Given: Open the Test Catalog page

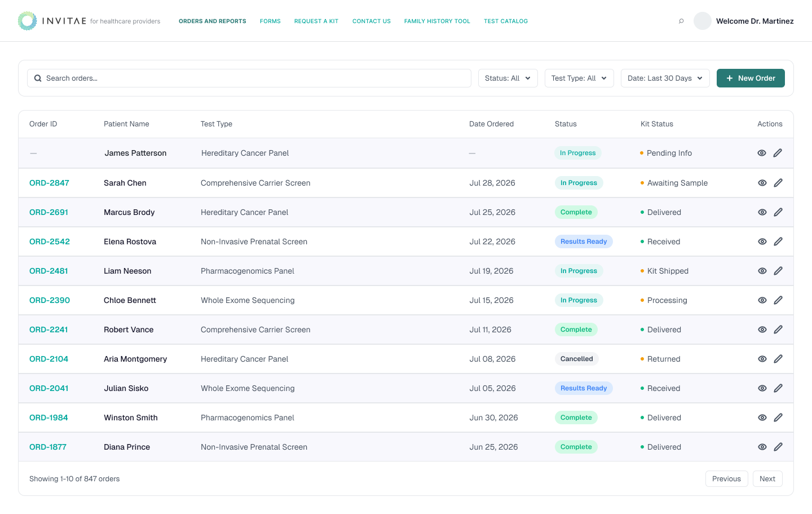Looking at the screenshot, I should click(x=506, y=21).
